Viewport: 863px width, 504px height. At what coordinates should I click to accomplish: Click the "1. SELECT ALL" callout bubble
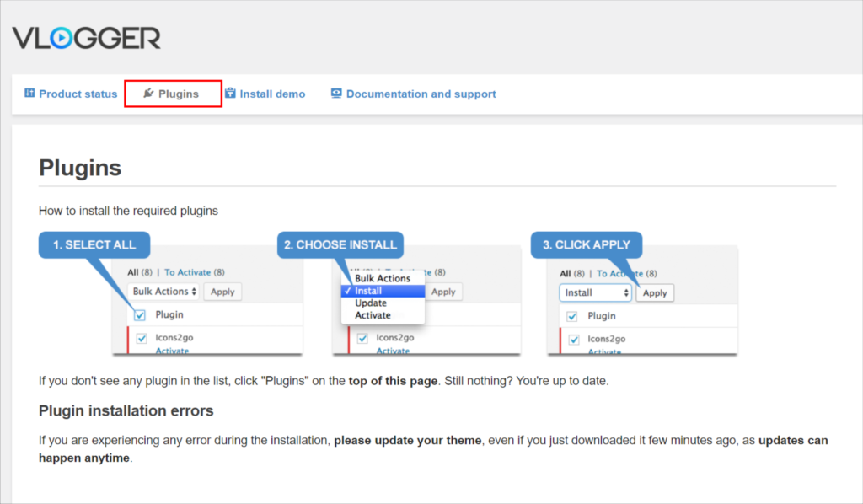94,244
